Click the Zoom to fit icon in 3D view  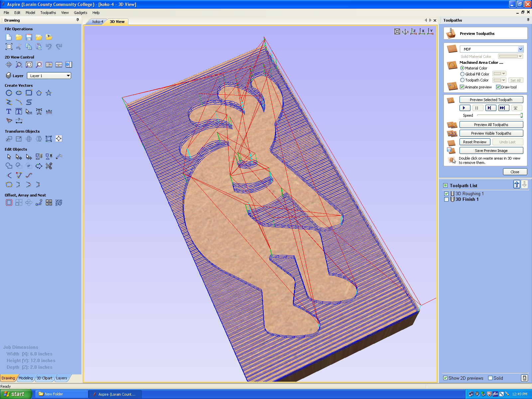[397, 32]
